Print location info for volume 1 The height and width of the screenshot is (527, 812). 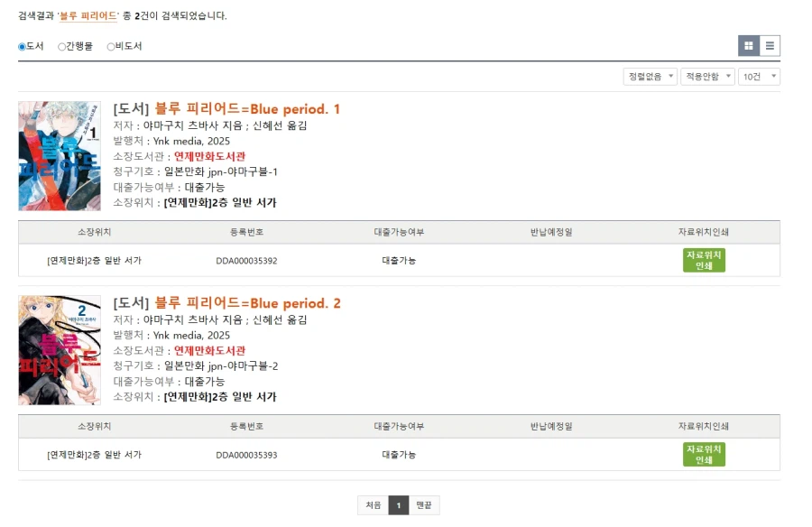coord(703,262)
